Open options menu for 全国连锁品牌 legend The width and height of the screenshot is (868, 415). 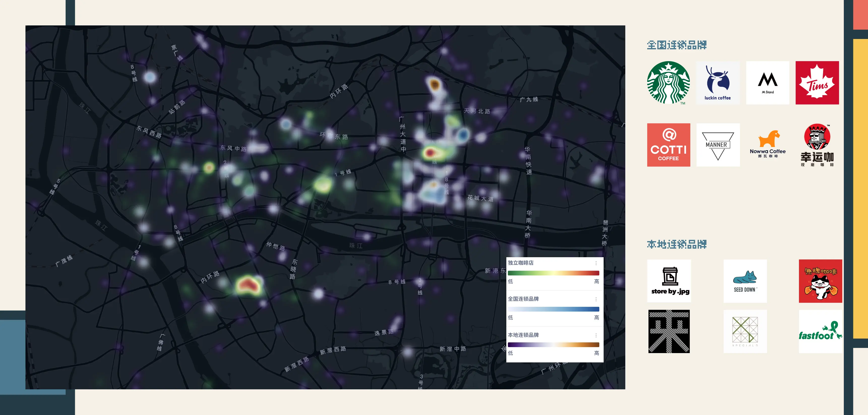pos(596,299)
